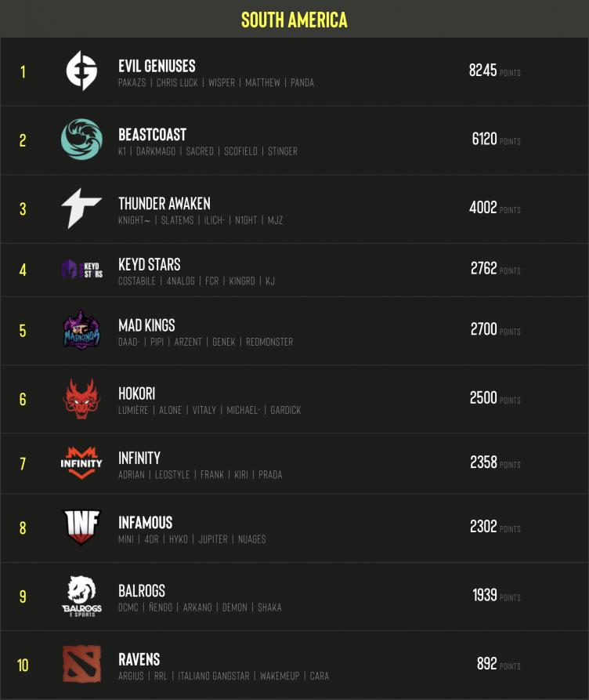This screenshot has height=700, width=589.
Task: Click the Hokori red dragon logo
Action: pyautogui.click(x=81, y=399)
